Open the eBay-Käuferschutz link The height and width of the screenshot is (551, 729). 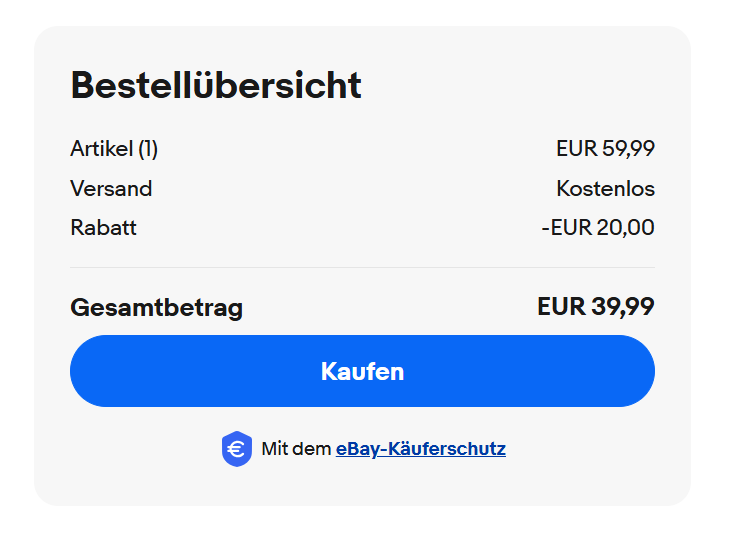(x=420, y=449)
